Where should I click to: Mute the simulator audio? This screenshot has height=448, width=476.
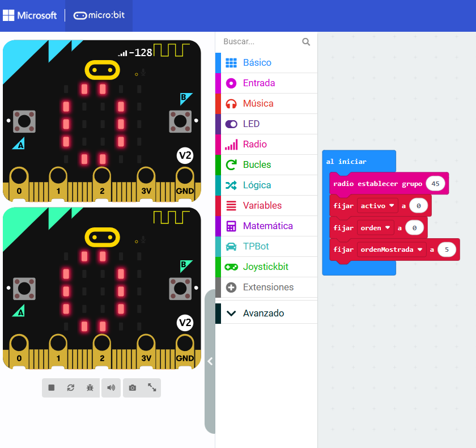tap(111, 387)
